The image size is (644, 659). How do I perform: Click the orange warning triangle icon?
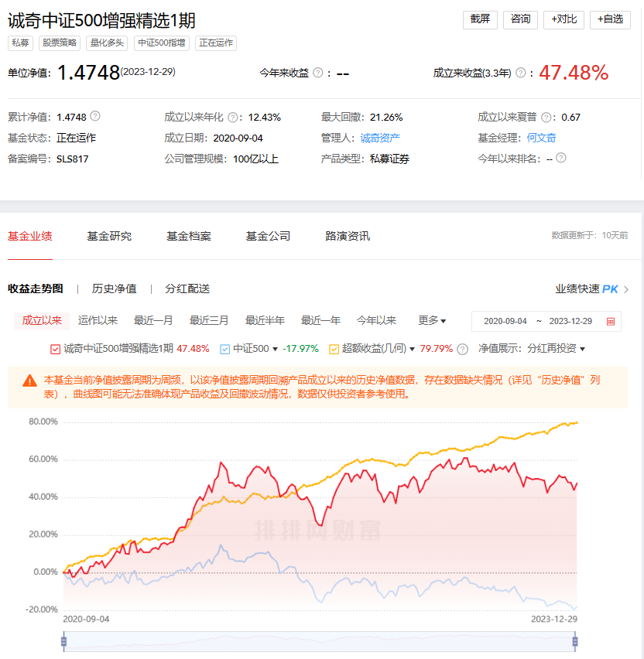click(x=29, y=381)
